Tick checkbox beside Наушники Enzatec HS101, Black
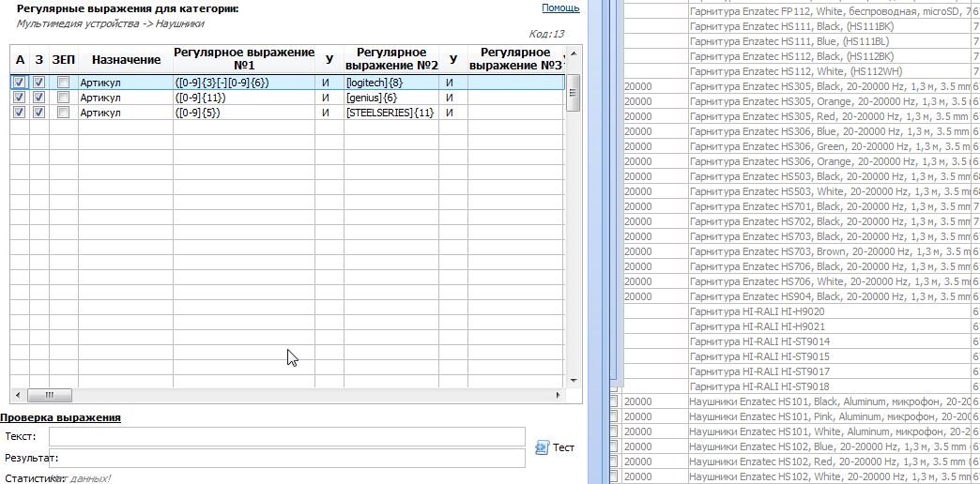Image resolution: width=980 pixels, height=484 pixels. pos(614,401)
